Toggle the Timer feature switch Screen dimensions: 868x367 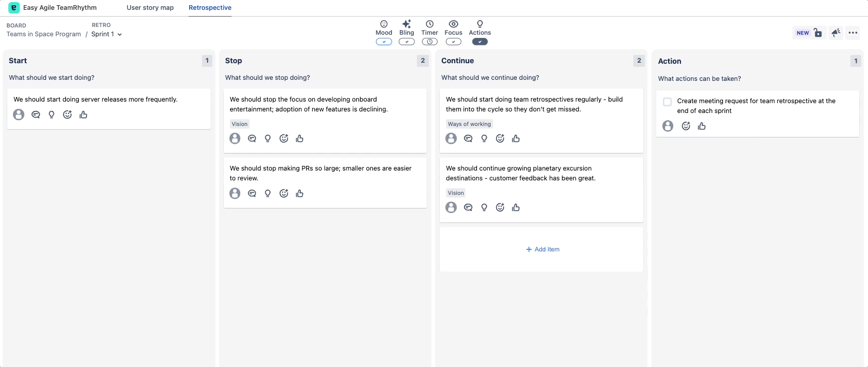pyautogui.click(x=429, y=42)
